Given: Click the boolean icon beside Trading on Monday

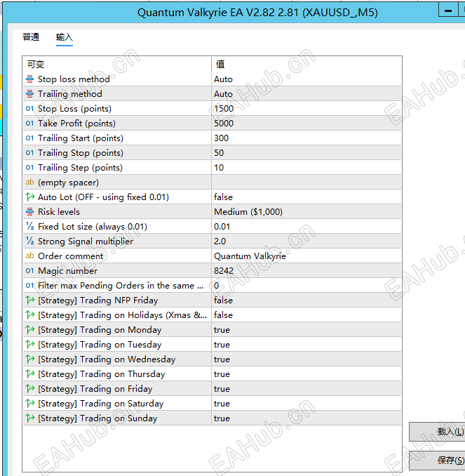Looking at the screenshot, I should [29, 330].
